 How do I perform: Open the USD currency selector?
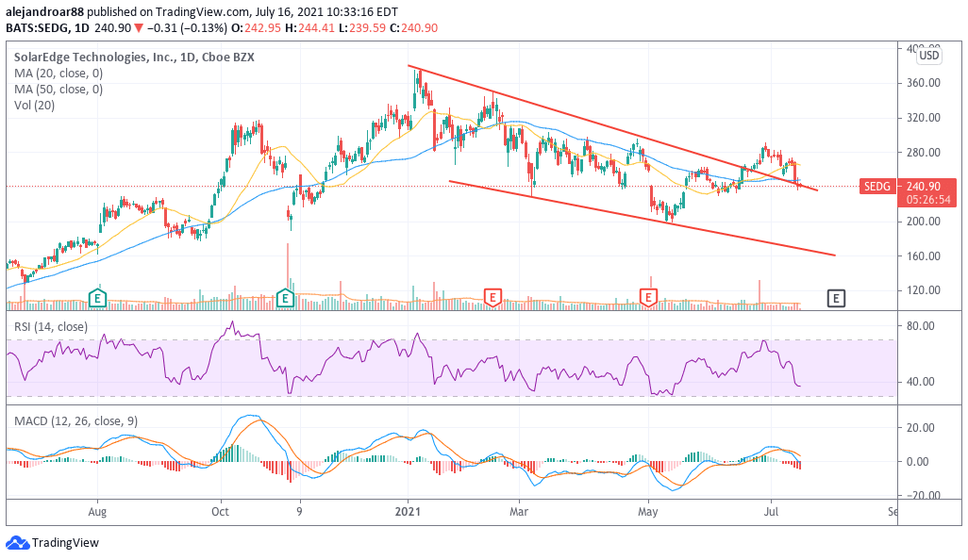pyautogui.click(x=928, y=56)
